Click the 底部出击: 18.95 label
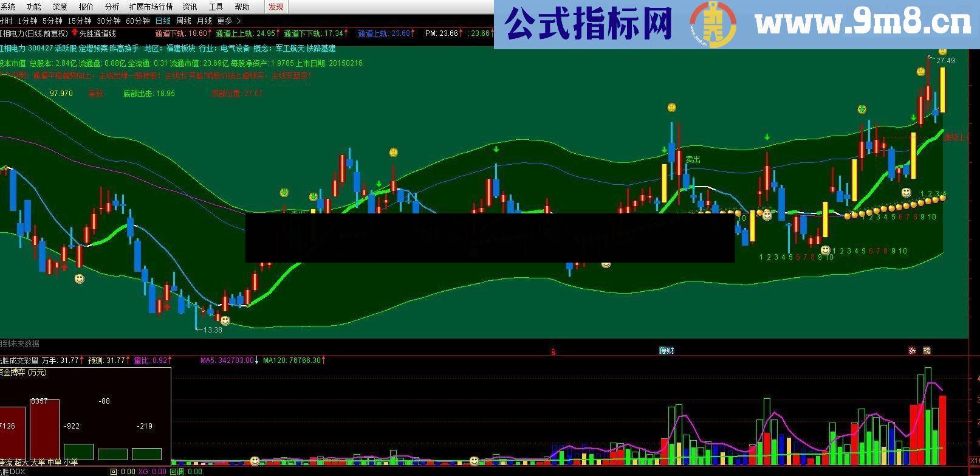The image size is (980, 476). (149, 94)
